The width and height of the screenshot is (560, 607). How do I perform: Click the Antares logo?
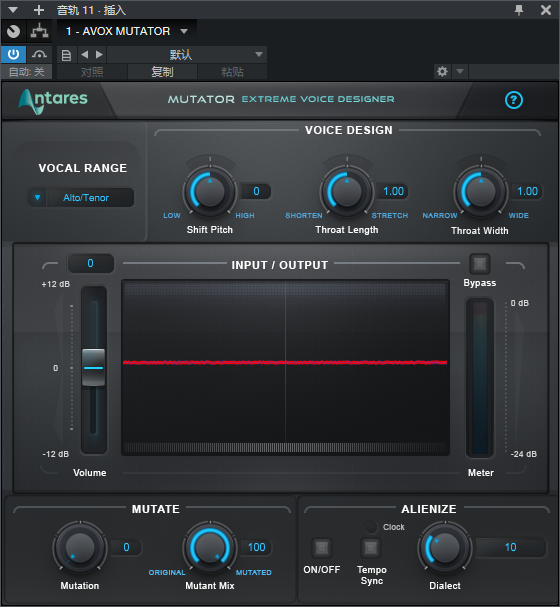coord(53,100)
